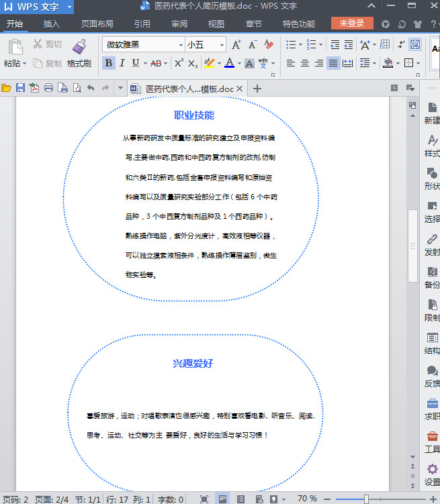
Task: Apply text highlight color
Action: [x=209, y=63]
